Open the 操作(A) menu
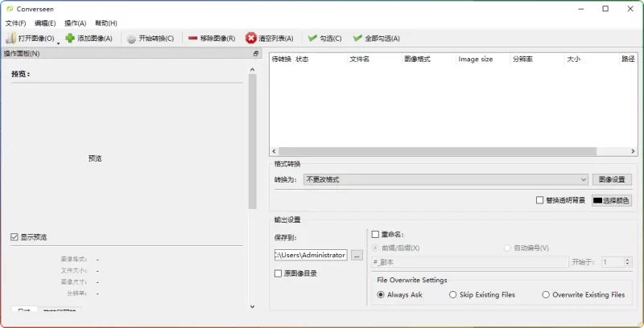The width and height of the screenshot is (644, 328). [x=76, y=23]
